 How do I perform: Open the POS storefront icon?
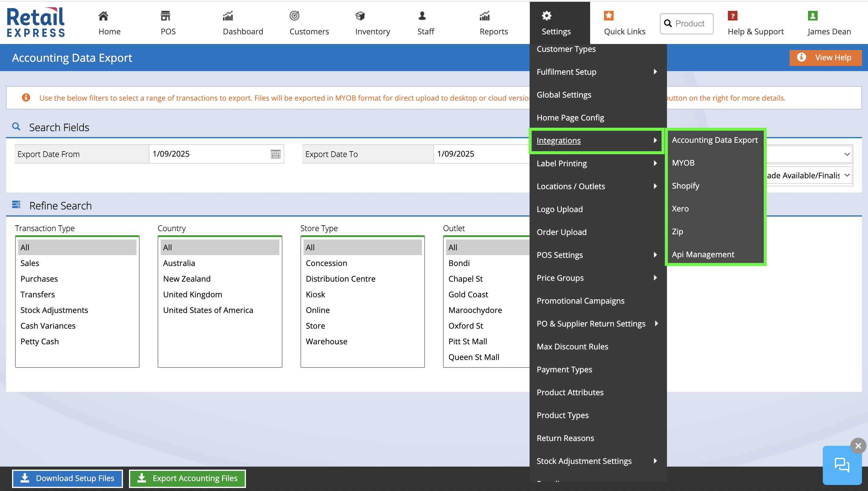pos(165,16)
